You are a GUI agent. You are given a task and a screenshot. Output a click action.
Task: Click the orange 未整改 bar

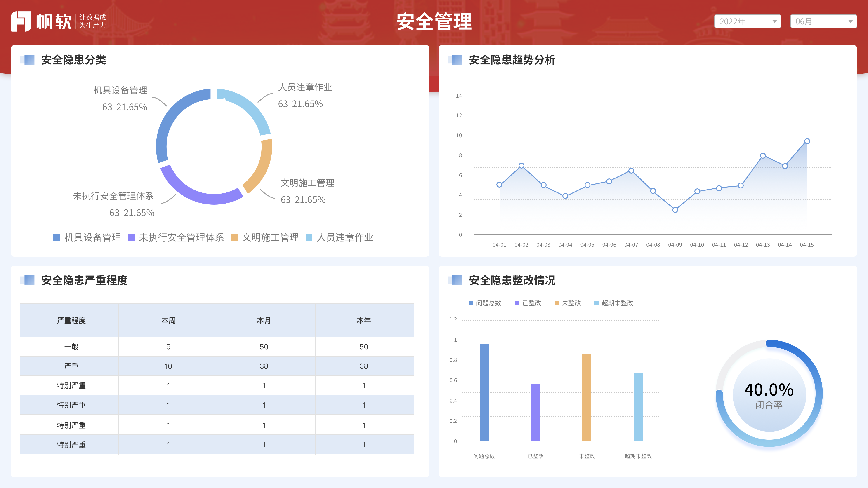[587, 397]
